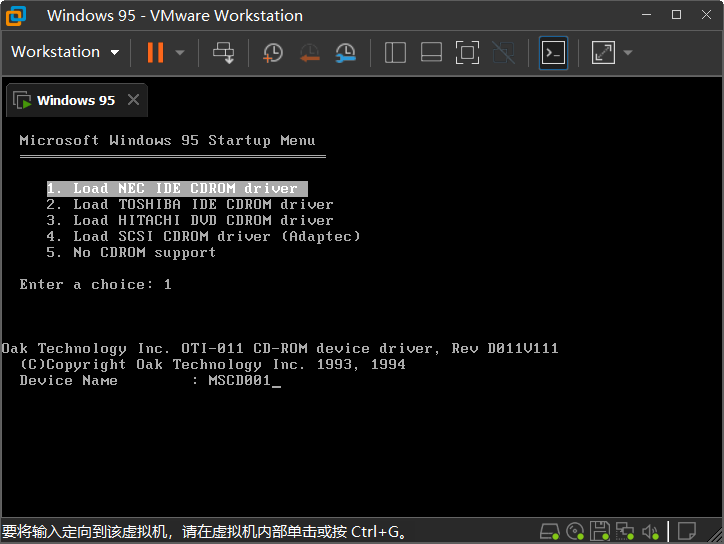Send Ctrl+Alt+Del to the virtual machine
724x544 pixels.
click(223, 53)
